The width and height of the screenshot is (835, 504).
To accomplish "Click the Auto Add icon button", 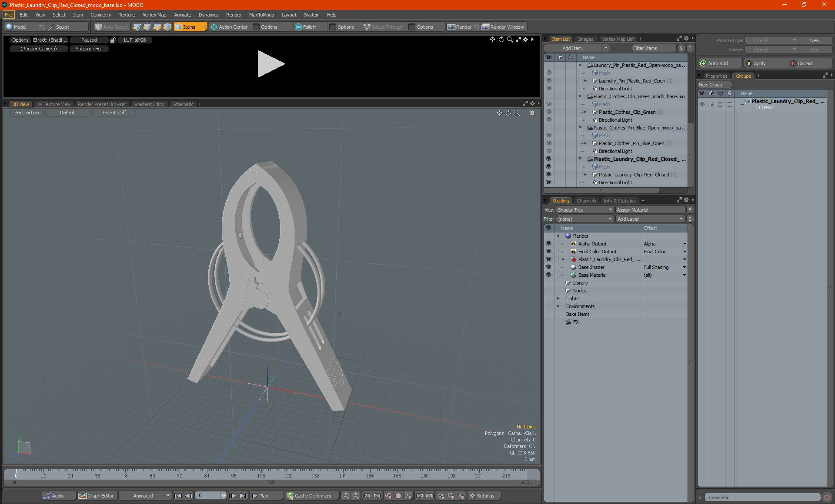I will pos(720,63).
